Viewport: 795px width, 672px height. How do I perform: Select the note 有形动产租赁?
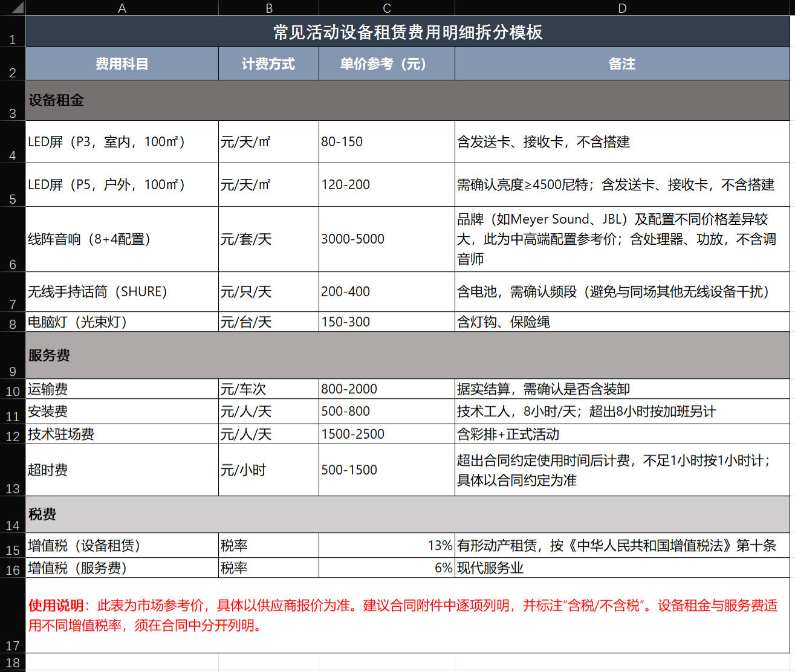pos(622,546)
